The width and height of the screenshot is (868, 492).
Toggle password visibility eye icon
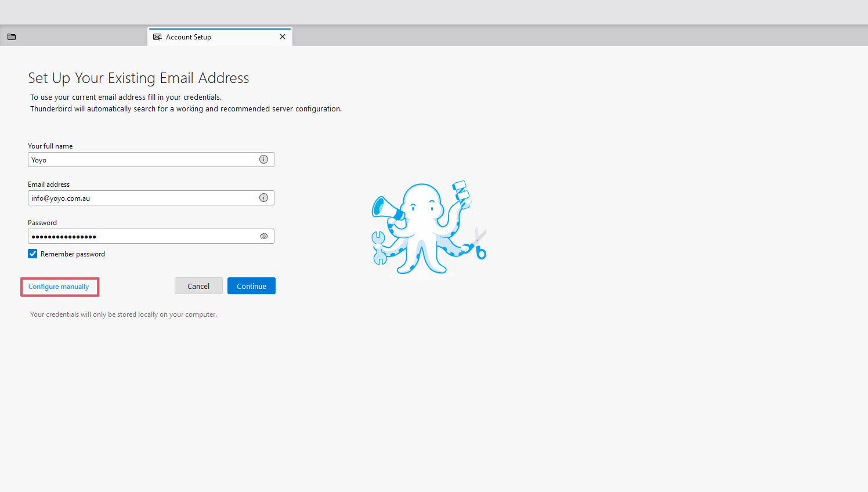(x=264, y=236)
